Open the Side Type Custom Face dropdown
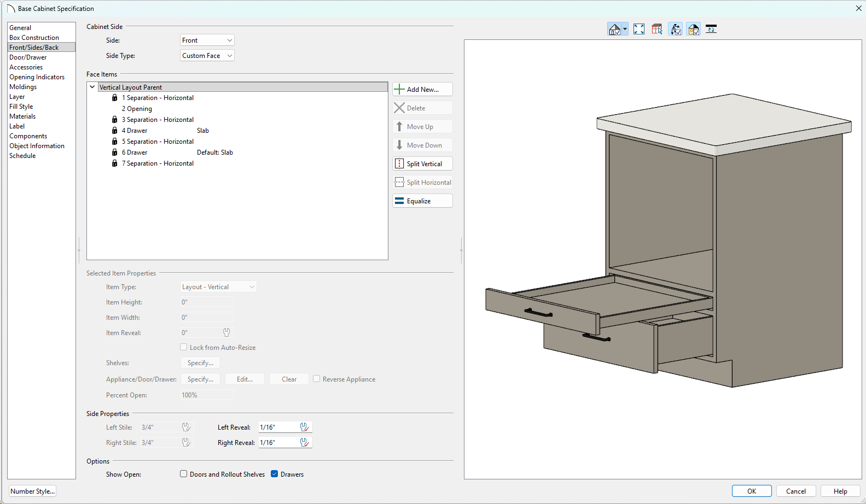This screenshot has height=504, width=866. 207,56
